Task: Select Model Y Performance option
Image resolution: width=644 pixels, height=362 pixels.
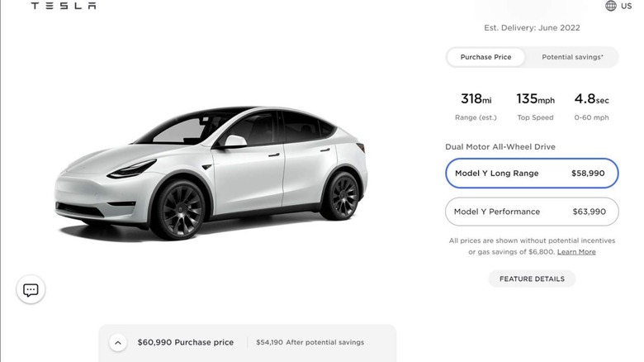Action: 532,212
